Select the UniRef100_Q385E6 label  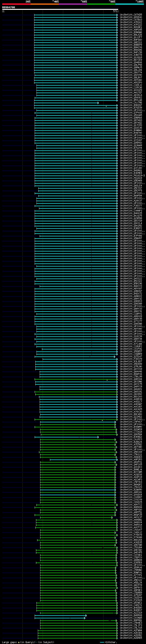131,562
